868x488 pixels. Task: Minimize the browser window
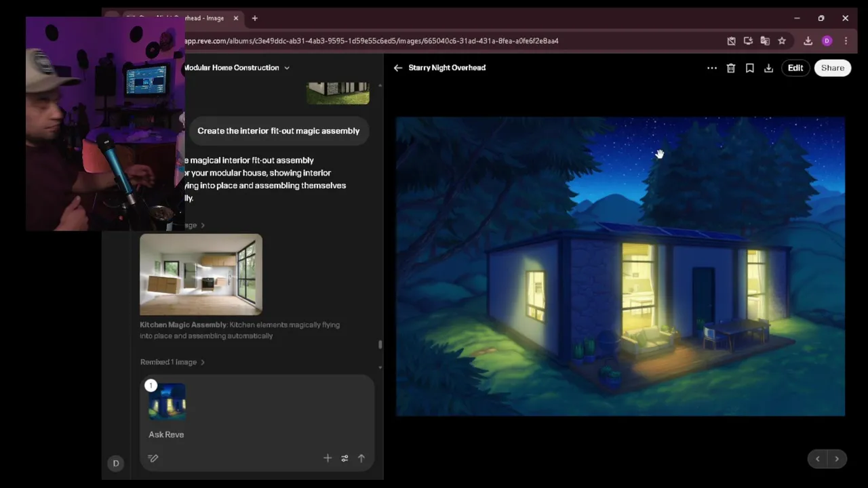(x=797, y=18)
